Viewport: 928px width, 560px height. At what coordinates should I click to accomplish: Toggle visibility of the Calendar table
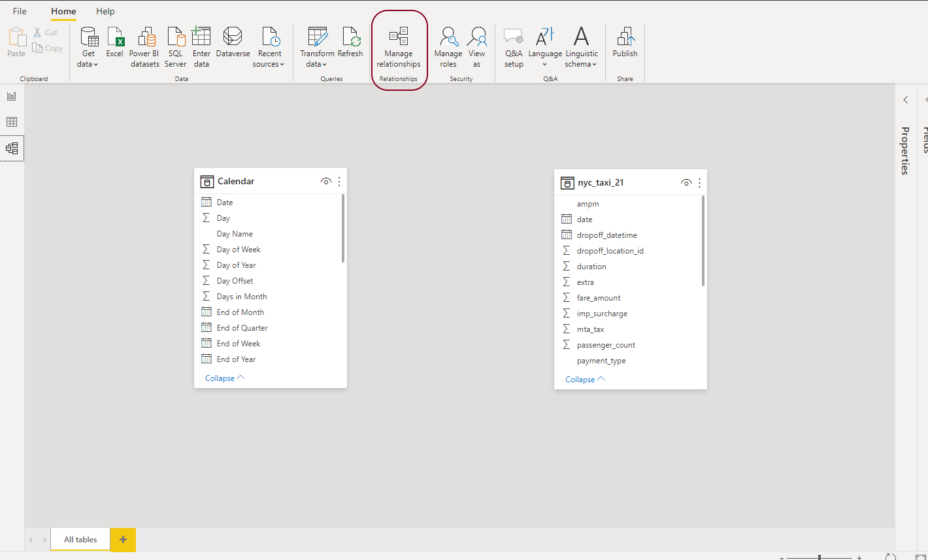[325, 182]
